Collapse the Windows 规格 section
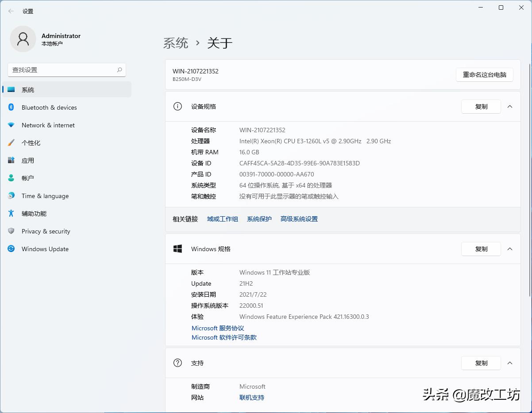This screenshot has height=413, width=532. pos(510,249)
